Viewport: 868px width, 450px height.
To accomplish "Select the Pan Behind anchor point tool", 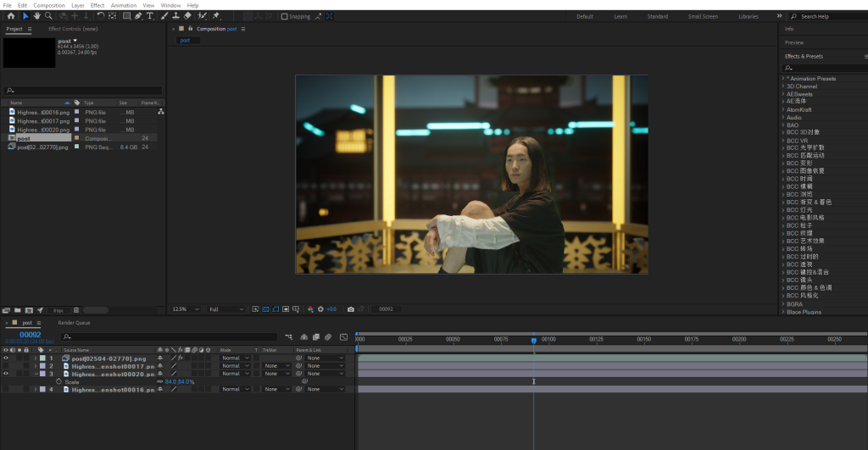I will [113, 16].
